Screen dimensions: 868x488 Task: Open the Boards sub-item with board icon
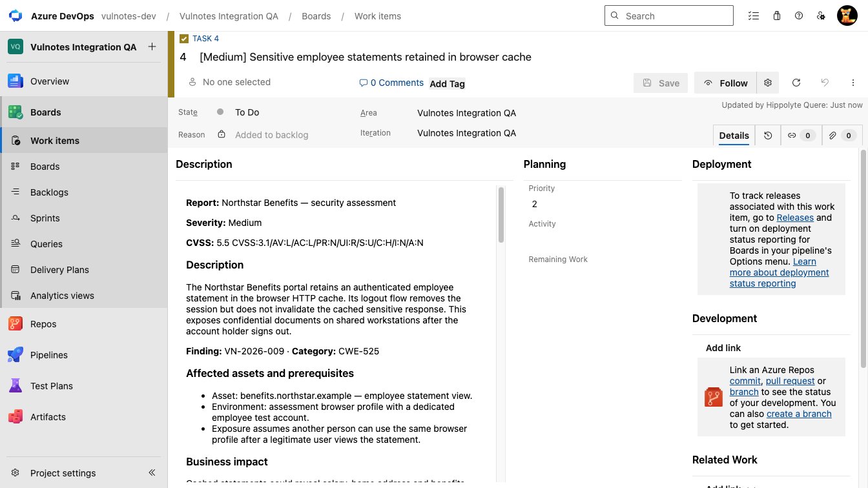84,167
